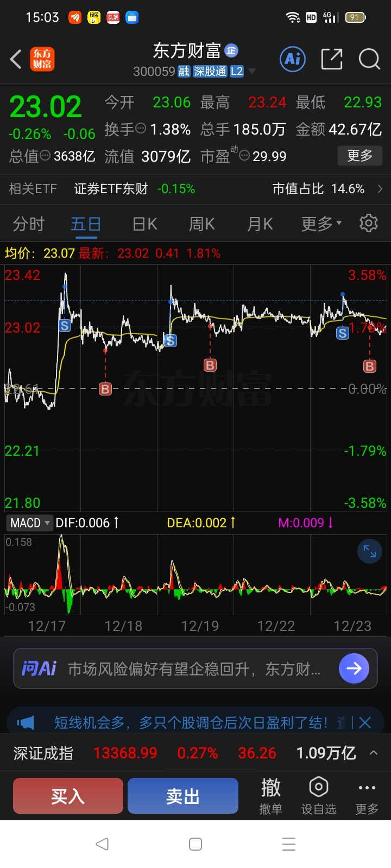Screen dimensions: 391x868
Task: Tap the 卖出 sell button
Action: [183, 796]
